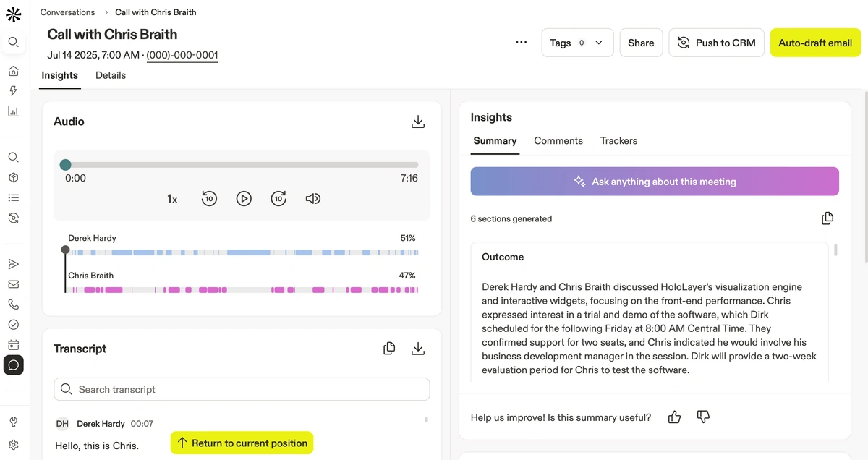Viewport: 868px width, 460px height.
Task: Open the three-dot more options menu
Action: pos(522,43)
